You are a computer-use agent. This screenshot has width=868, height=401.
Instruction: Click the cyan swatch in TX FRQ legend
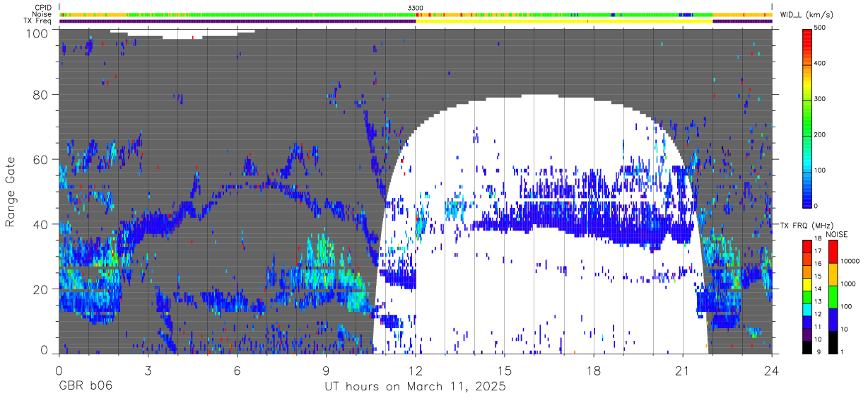[807, 308]
